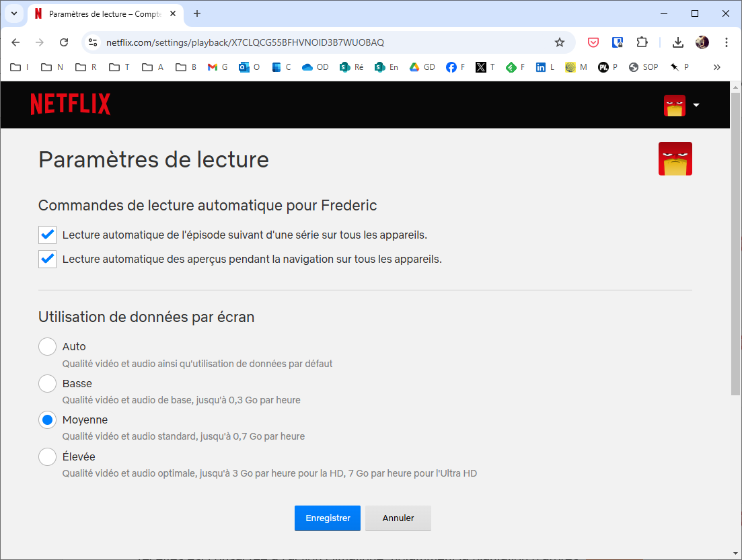Viewport: 742px width, 560px height.
Task: Uncheck autoplay previews while browsing checkbox
Action: [x=47, y=259]
